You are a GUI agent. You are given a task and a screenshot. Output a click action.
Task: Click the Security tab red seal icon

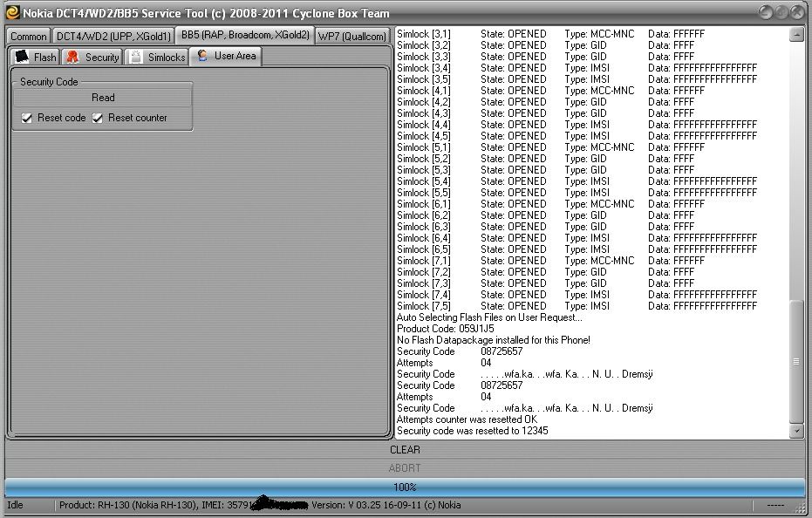[x=72, y=57]
